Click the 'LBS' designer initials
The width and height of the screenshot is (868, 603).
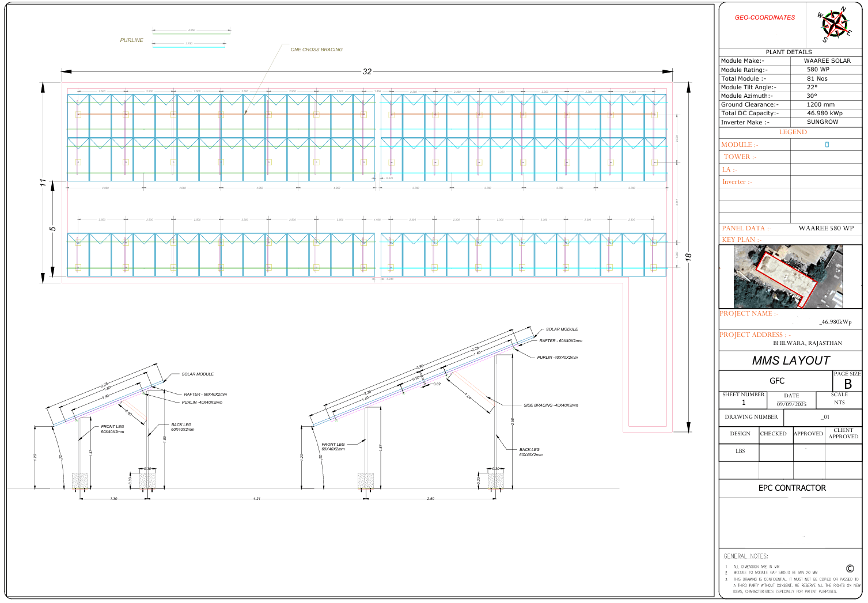740,451
